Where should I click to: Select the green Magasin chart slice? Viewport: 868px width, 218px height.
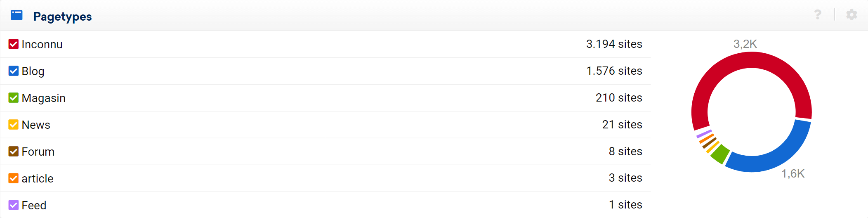pyautogui.click(x=720, y=154)
